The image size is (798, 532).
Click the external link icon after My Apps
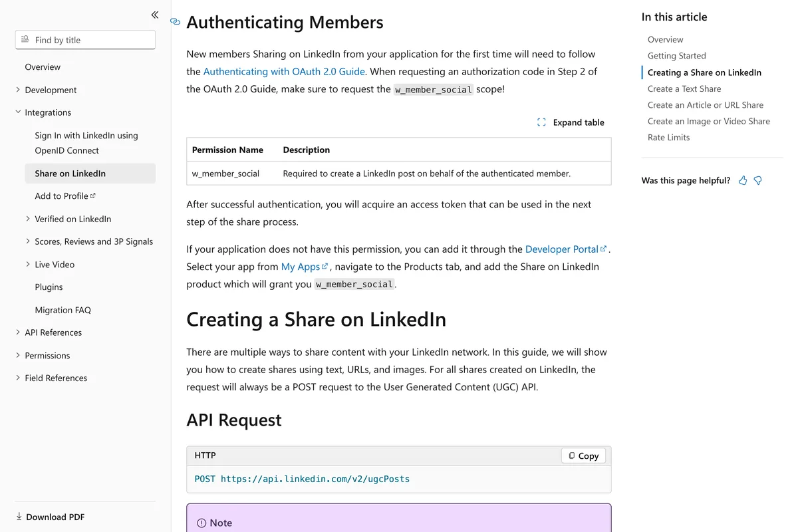(325, 266)
